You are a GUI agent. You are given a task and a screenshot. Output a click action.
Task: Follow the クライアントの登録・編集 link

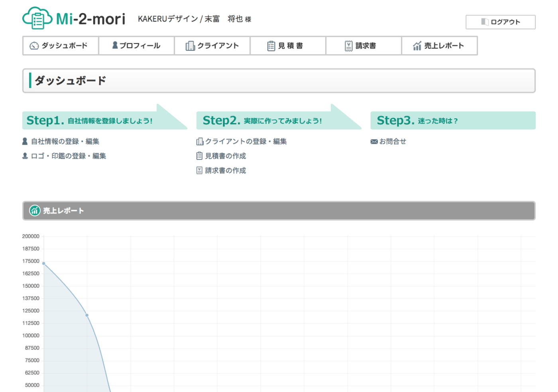pos(246,141)
